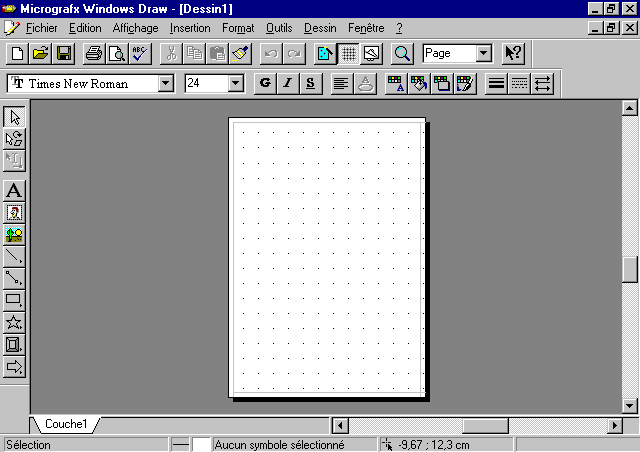
Task: Switch to the Couche1 layer tab
Action: point(66,424)
